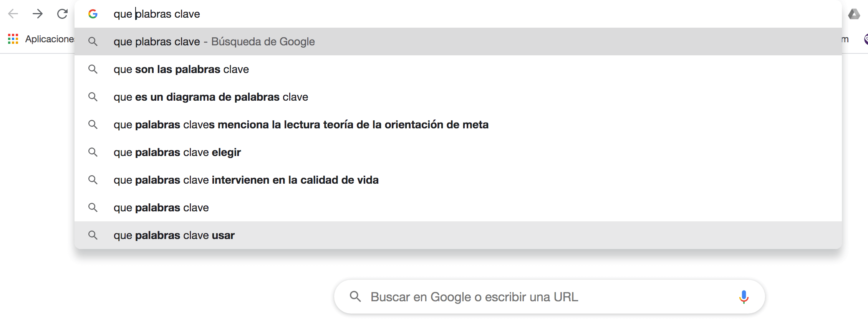
Task: Select suggestion 'que palabras clave elegir'
Action: [177, 152]
